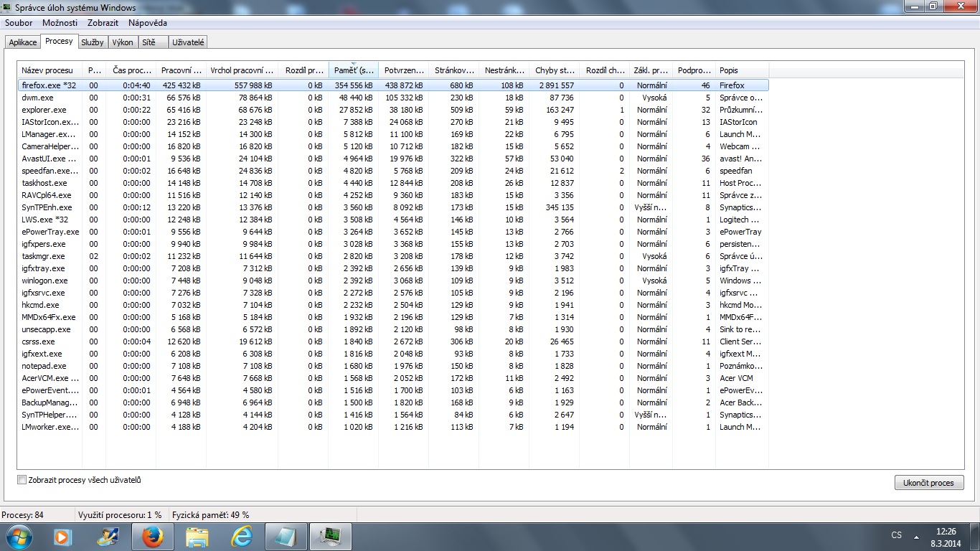Open Internet Explorer from the taskbar
Image resolution: width=980 pixels, height=551 pixels.
click(242, 537)
